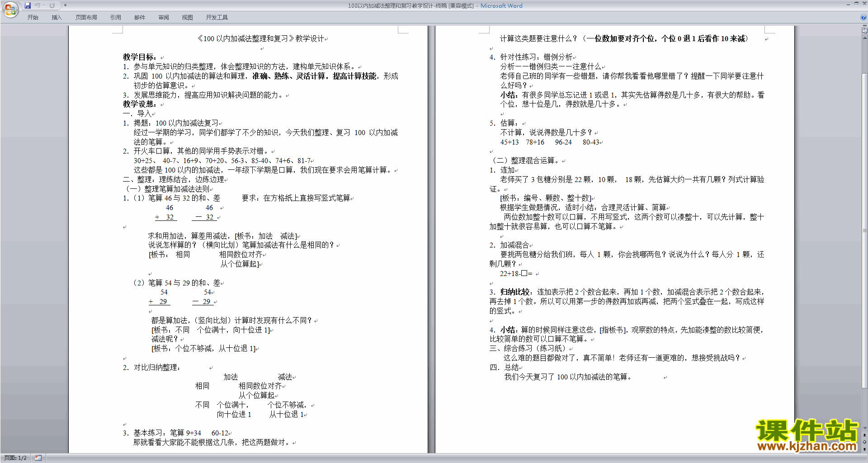Image resolution: width=868 pixels, height=463 pixels.
Task: Toggle the ruler button above scrollbar
Action: (864, 31)
